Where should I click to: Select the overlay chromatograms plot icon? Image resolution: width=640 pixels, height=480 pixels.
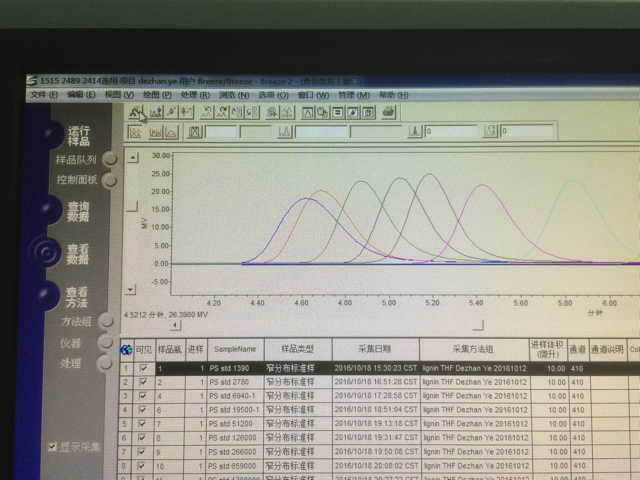135,132
